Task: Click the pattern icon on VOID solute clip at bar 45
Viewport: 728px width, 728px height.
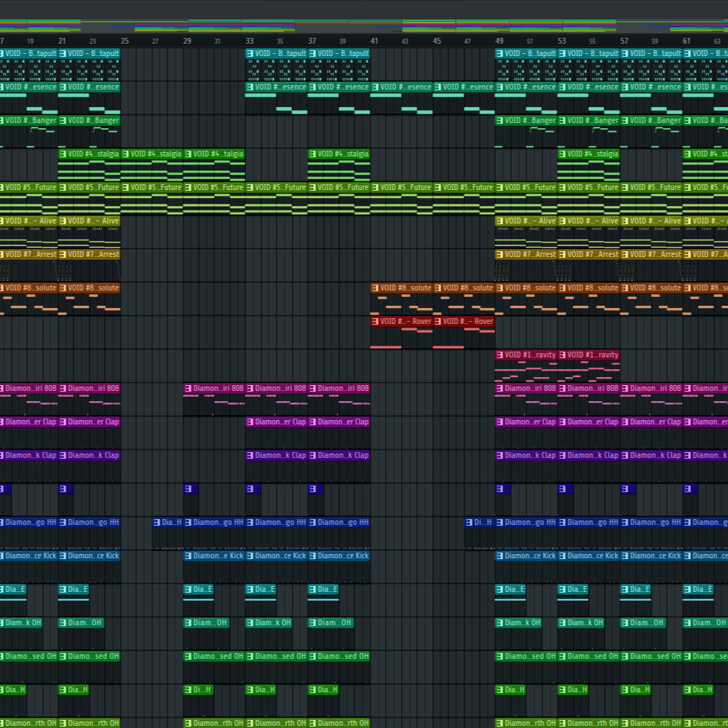Action: pos(438,288)
